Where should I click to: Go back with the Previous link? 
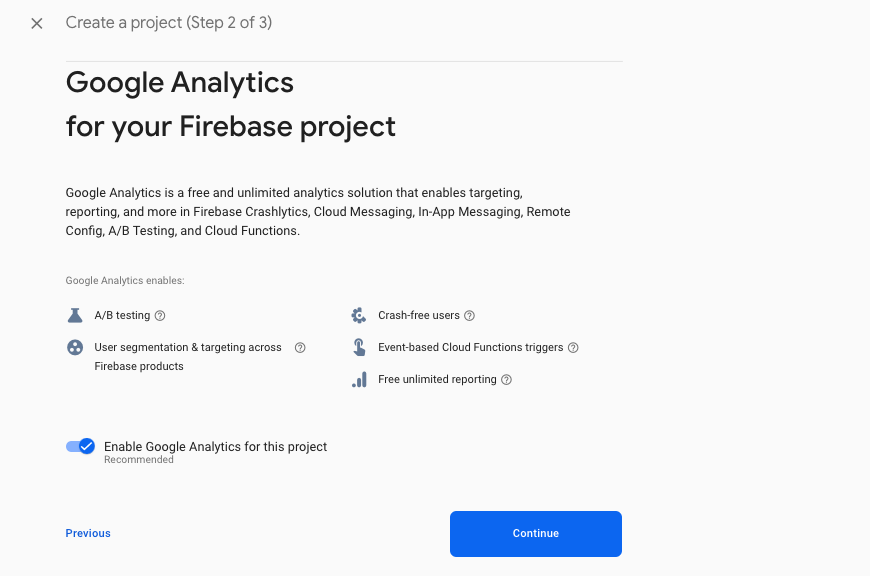(x=88, y=533)
